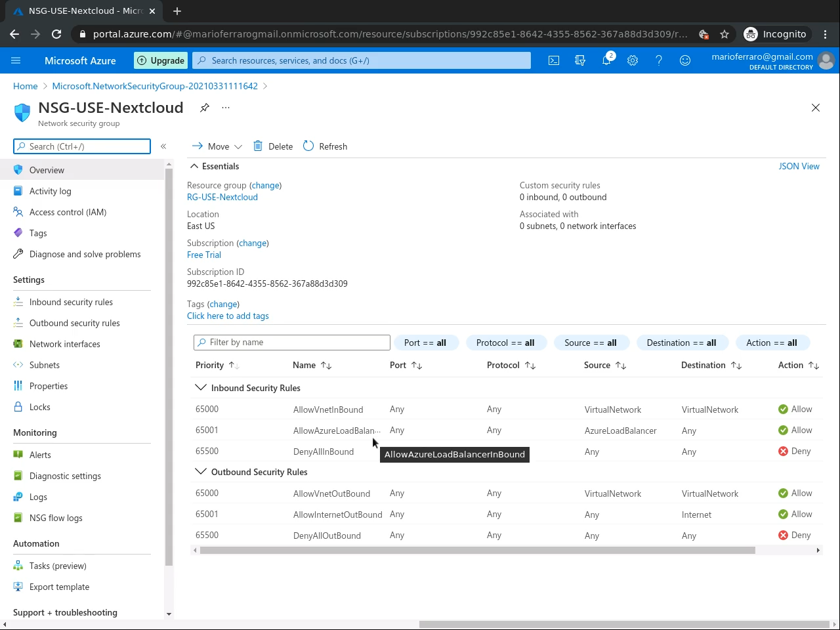Click the Delete toolbar button

click(x=273, y=146)
